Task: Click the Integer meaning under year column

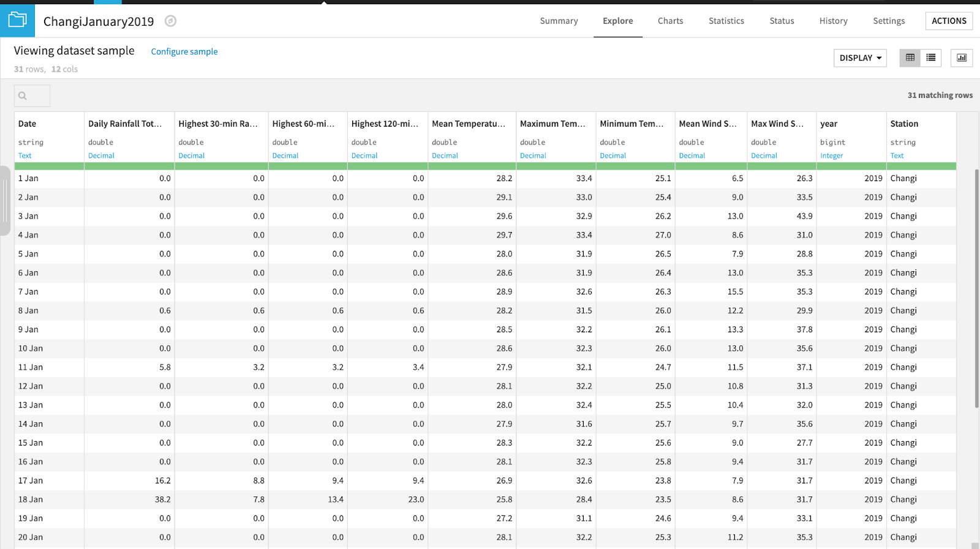Action: point(832,155)
